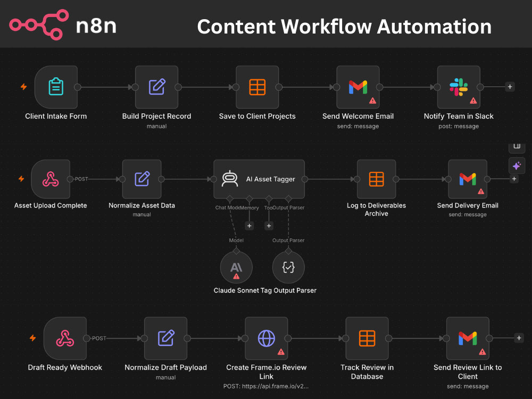Open the Normalize Draft Payload node
This screenshot has width=532, height=399.
(x=165, y=338)
